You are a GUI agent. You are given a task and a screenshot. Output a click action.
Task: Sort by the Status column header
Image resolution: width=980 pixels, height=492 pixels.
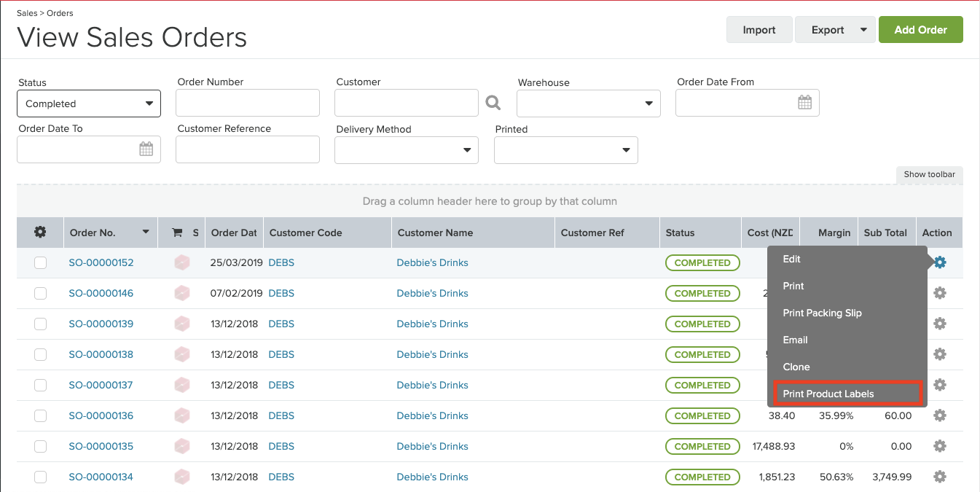(680, 233)
